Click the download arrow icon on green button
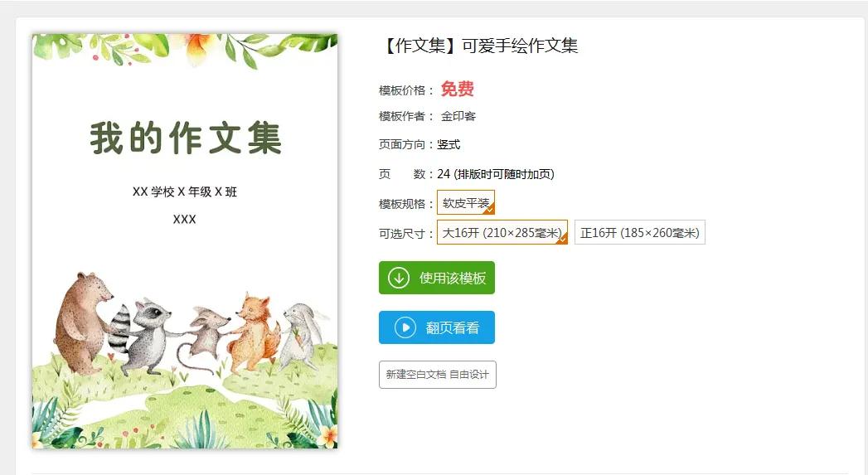The image size is (868, 475). 399,278
